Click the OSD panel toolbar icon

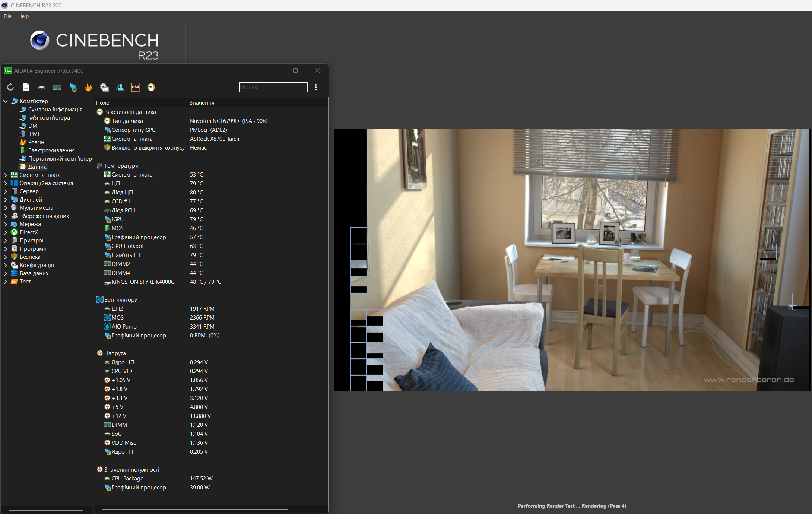pyautogui.click(x=136, y=87)
